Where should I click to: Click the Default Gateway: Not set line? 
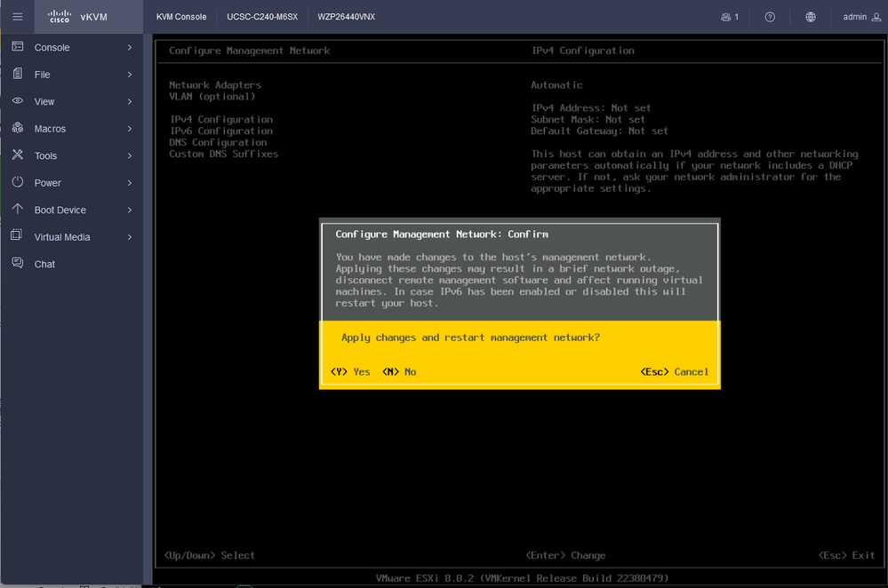click(599, 131)
